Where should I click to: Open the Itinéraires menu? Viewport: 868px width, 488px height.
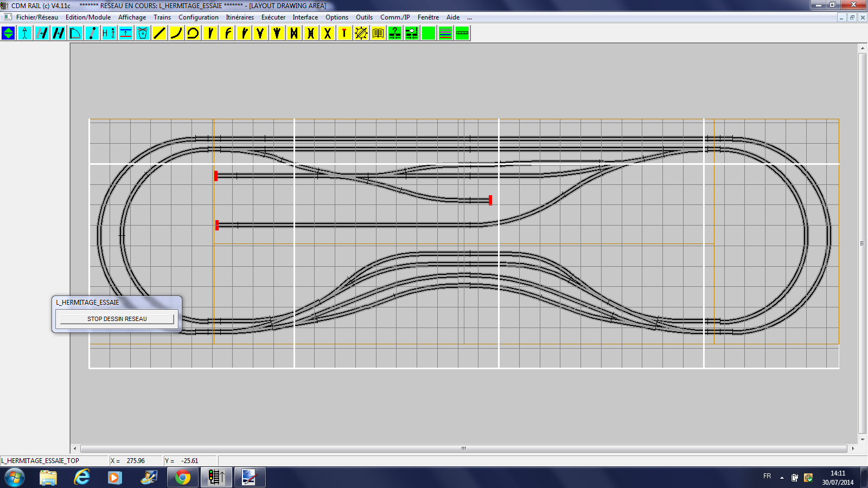[x=240, y=17]
